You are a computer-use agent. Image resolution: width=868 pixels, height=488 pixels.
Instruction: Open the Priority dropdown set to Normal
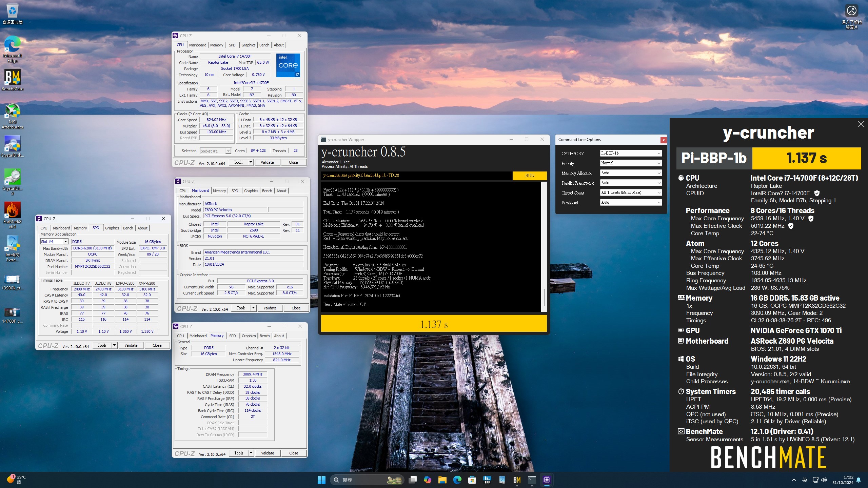(x=631, y=163)
